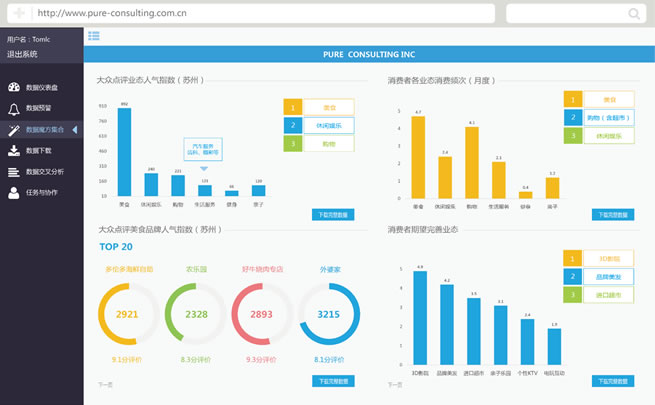Click the orange rank 1 swatch beside 3D影院
This screenshot has height=405, width=655.
[x=572, y=257]
